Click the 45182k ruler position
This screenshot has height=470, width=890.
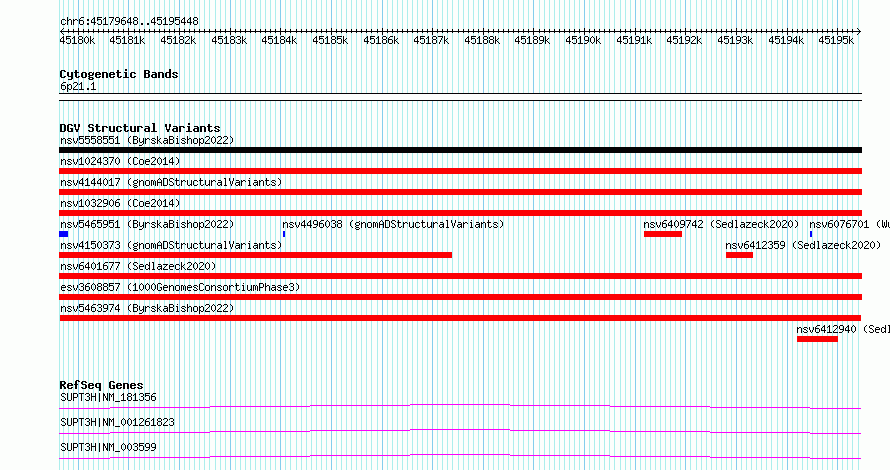[178, 40]
